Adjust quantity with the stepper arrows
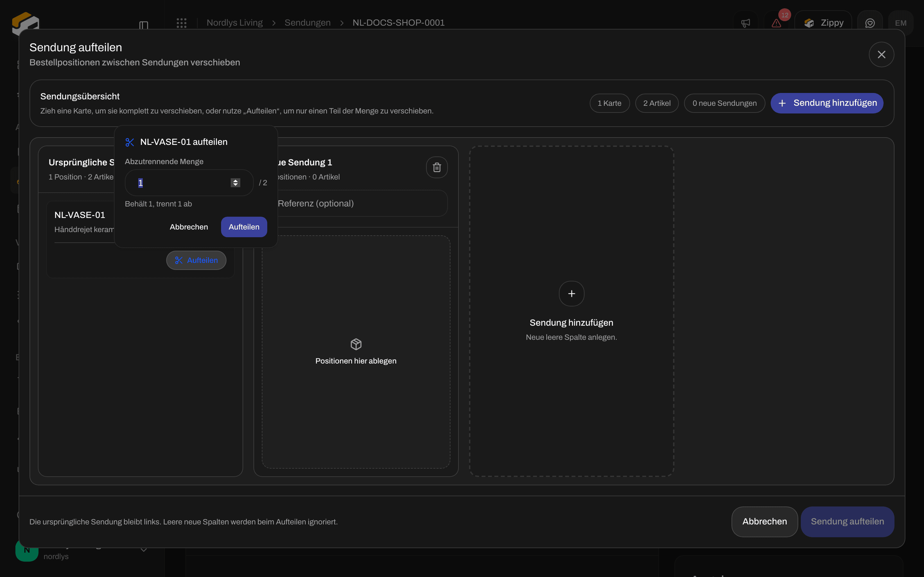Viewport: 924px width, 577px height. point(235,183)
